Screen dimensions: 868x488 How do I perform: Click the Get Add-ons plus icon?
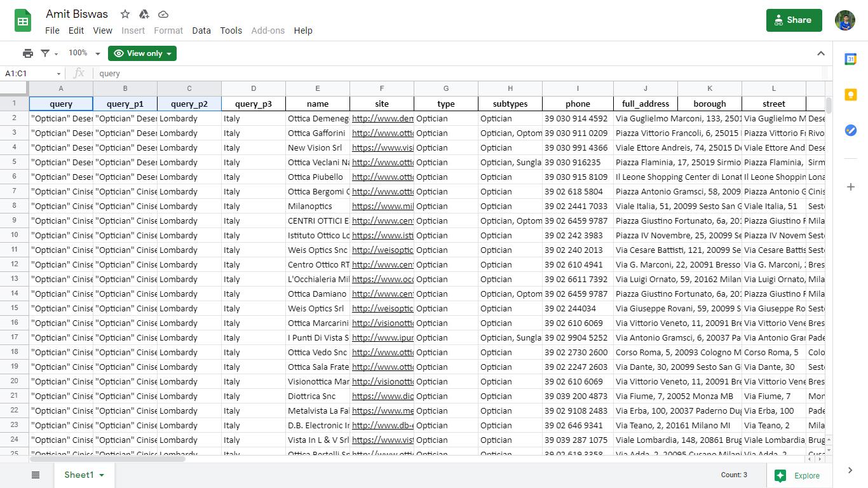(x=851, y=187)
